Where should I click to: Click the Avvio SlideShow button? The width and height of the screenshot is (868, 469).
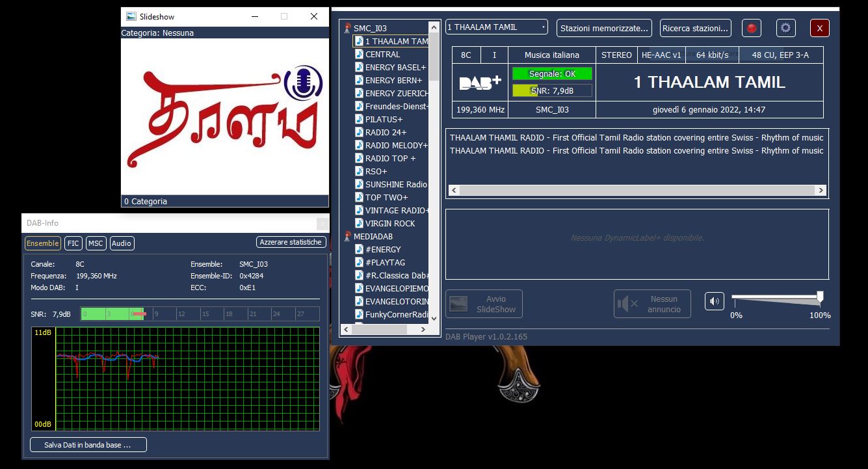(x=484, y=304)
